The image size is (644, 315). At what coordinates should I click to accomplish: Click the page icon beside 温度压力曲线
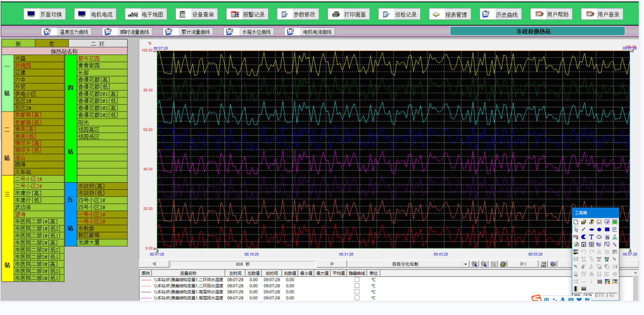click(x=47, y=32)
